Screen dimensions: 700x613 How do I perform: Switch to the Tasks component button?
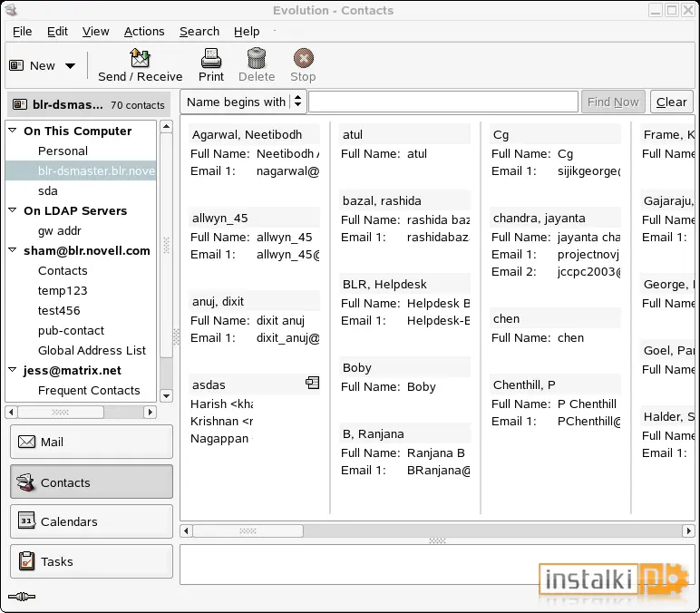tap(92, 561)
